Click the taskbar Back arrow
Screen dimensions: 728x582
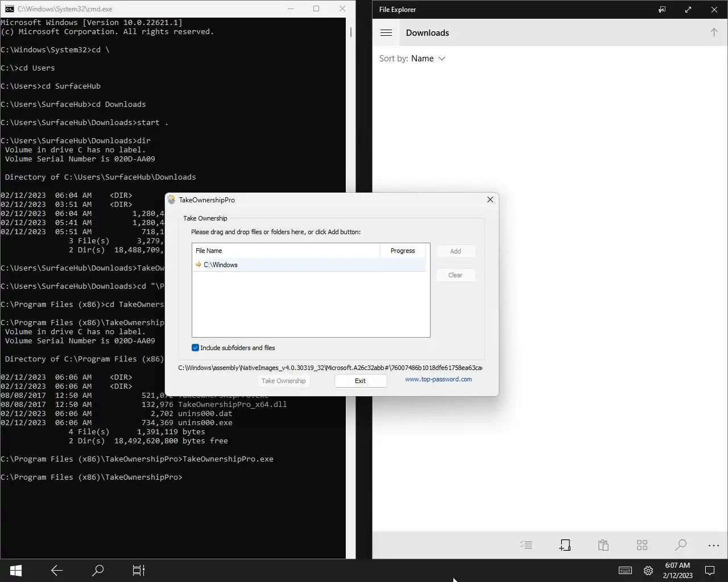click(57, 570)
